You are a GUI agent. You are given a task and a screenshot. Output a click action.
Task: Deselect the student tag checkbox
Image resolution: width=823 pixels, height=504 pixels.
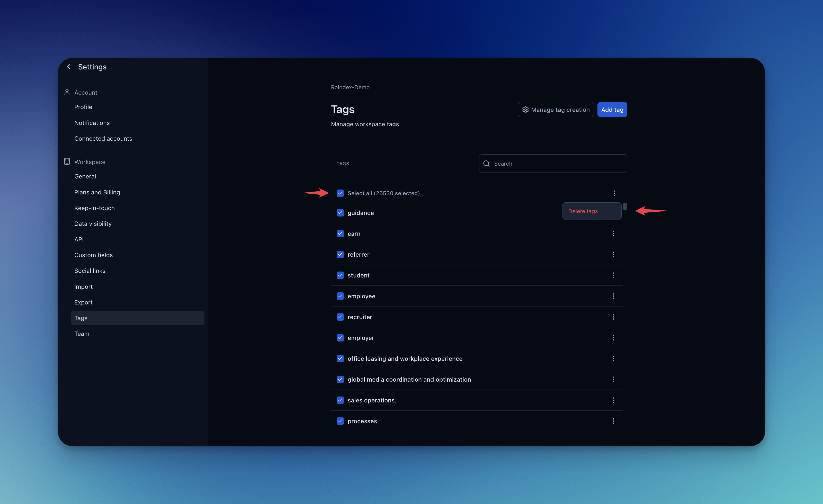click(340, 275)
